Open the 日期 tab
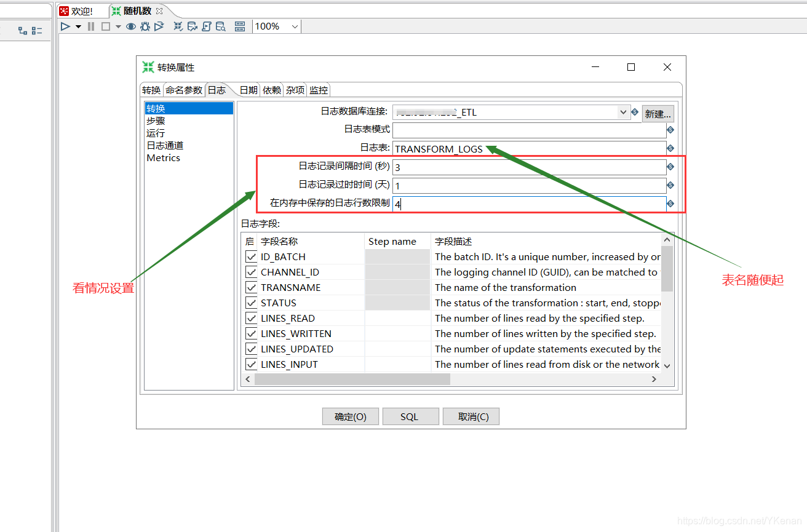This screenshot has height=532, width=807. tap(248, 90)
